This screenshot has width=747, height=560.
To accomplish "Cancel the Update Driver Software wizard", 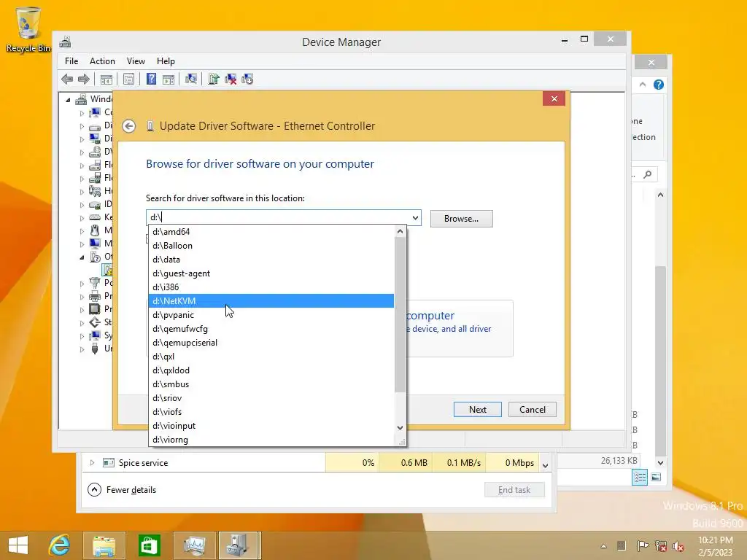I will coord(532,410).
